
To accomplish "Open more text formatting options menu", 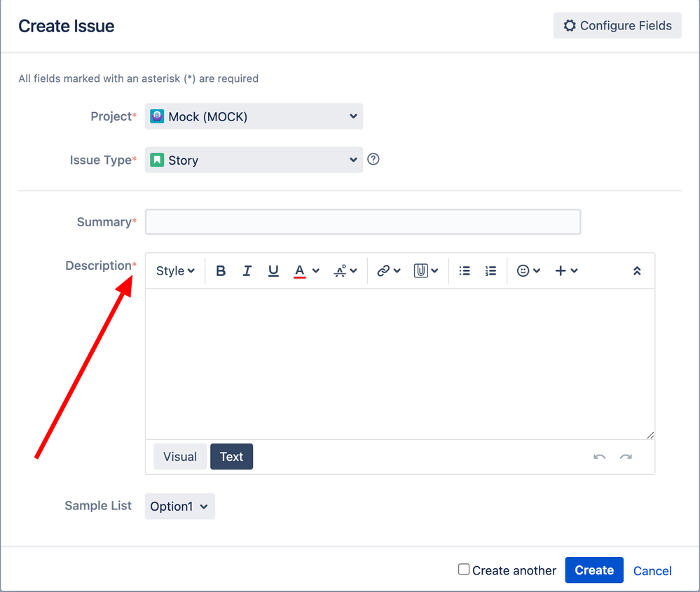I will click(x=345, y=270).
